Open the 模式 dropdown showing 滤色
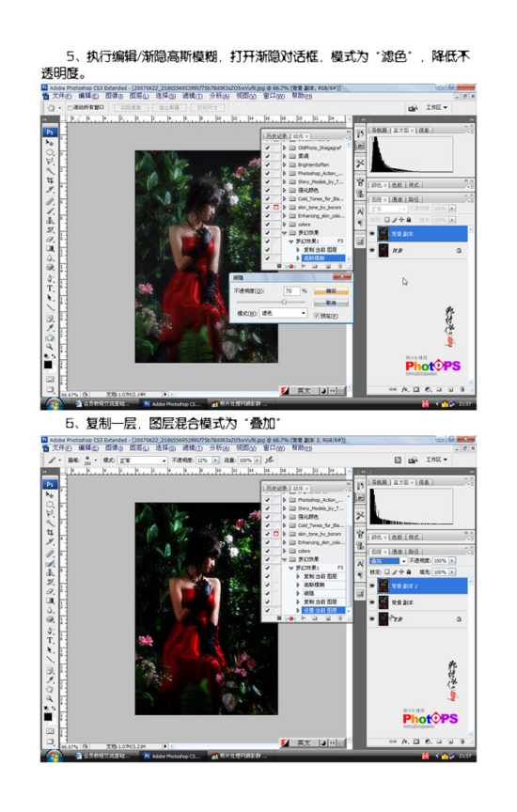The width and height of the screenshot is (517, 812). [283, 313]
